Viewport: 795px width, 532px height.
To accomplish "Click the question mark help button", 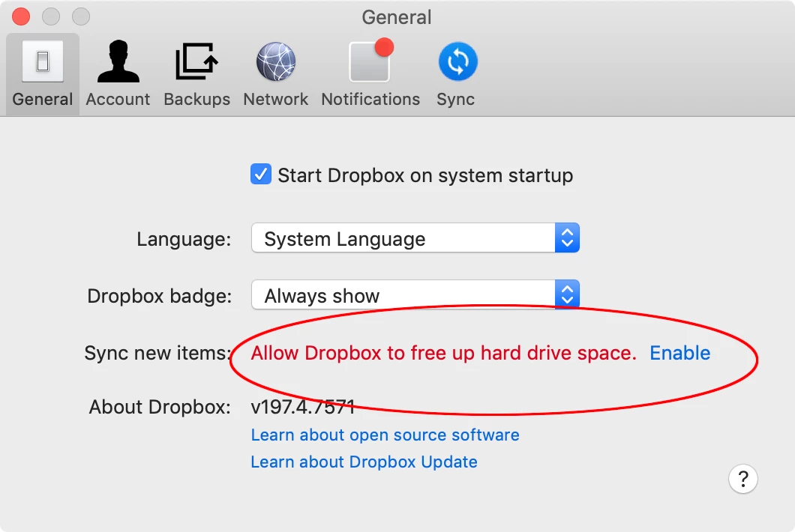I will 742,478.
